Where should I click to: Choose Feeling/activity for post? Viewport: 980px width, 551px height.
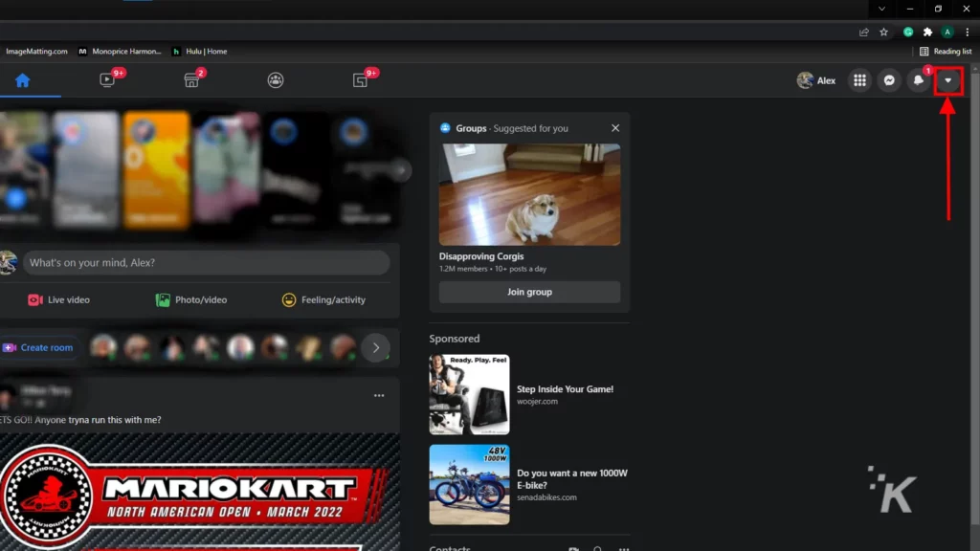(323, 299)
